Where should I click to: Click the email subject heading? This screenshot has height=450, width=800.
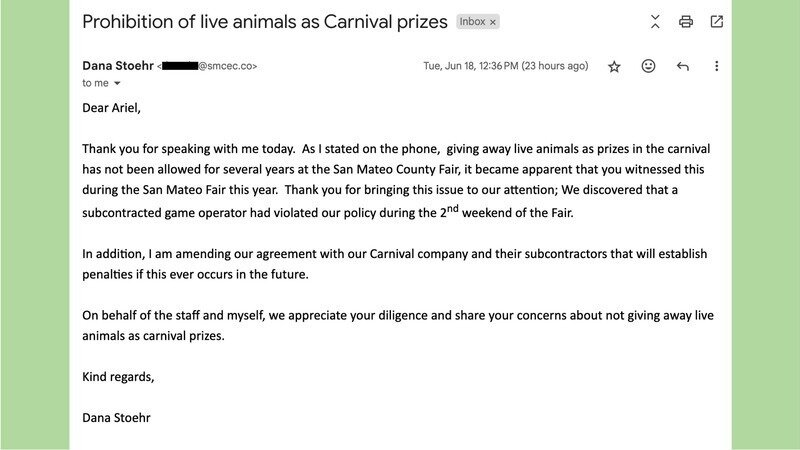(x=265, y=21)
